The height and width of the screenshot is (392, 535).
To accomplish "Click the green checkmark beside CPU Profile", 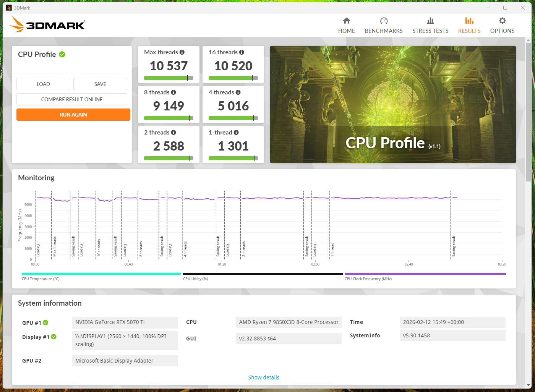I will pos(62,54).
